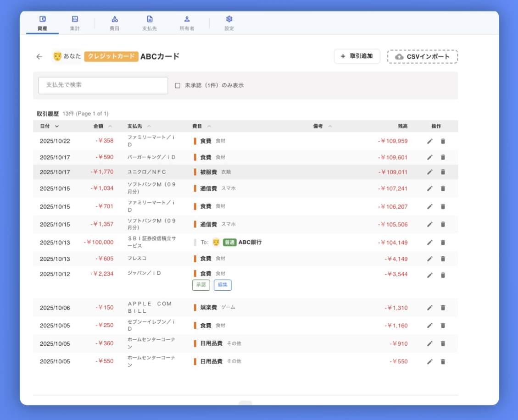
Task: Approve the ジャバン／ｉＤ transaction via 承認
Action: (x=201, y=285)
